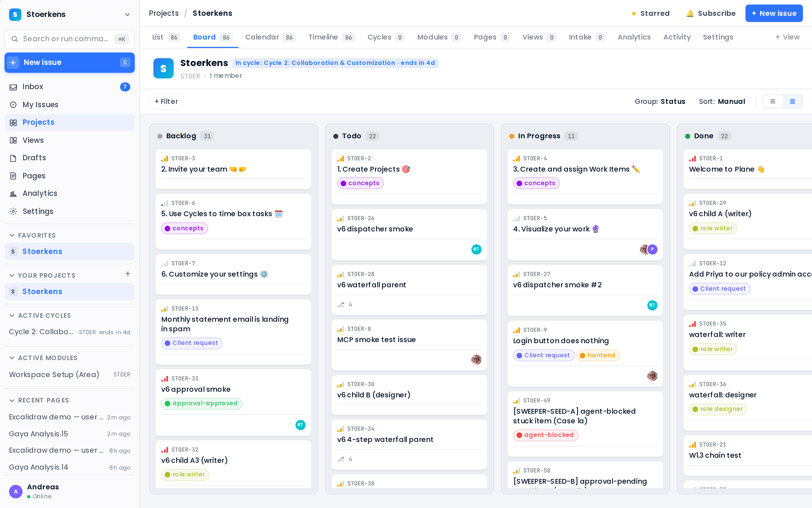Click the Andreas user avatar at bottom left
812x508 pixels.
coord(16,492)
